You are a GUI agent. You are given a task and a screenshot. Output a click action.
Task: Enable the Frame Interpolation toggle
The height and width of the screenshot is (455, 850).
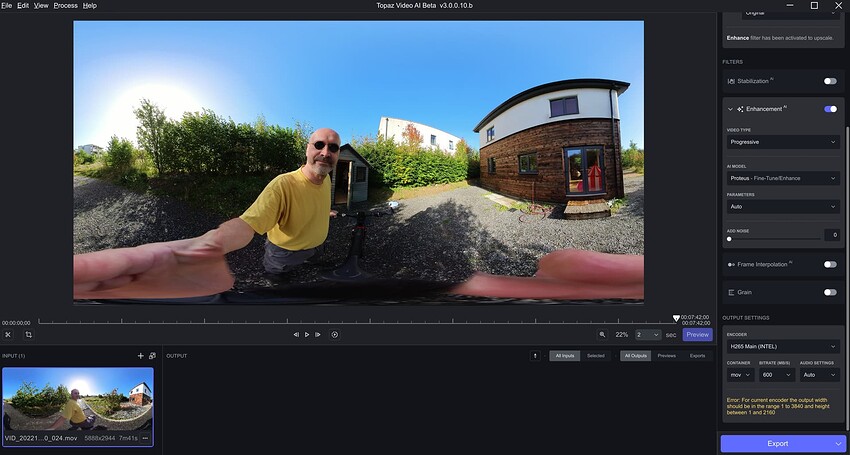830,264
